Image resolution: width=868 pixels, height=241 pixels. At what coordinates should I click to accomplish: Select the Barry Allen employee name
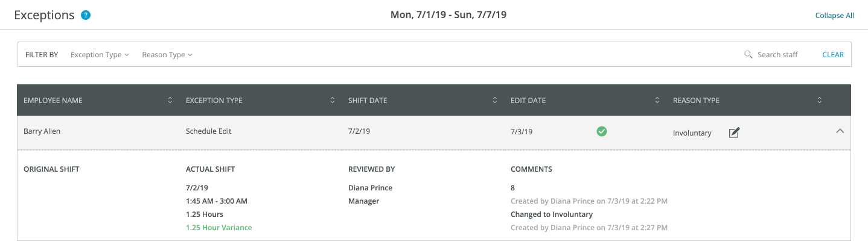[42, 131]
